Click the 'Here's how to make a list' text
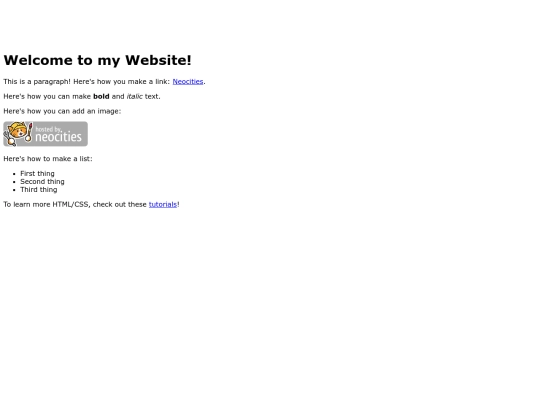 pyautogui.click(x=48, y=159)
